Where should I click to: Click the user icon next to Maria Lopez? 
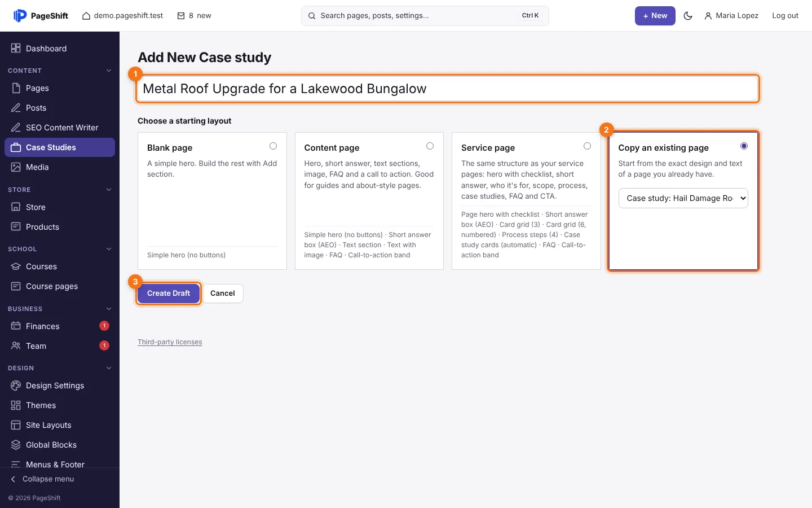(x=708, y=16)
